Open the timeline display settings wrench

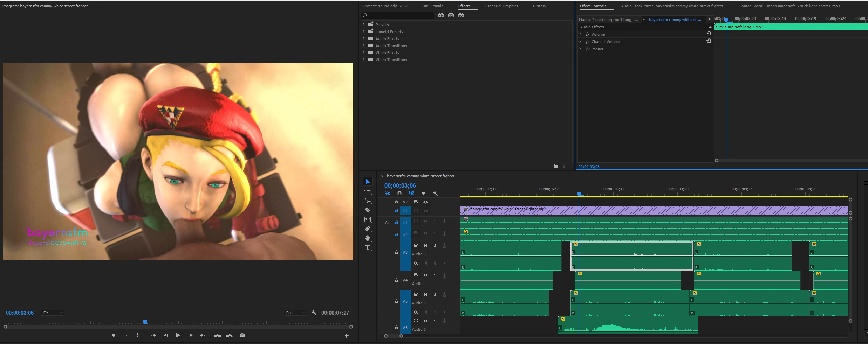[435, 193]
